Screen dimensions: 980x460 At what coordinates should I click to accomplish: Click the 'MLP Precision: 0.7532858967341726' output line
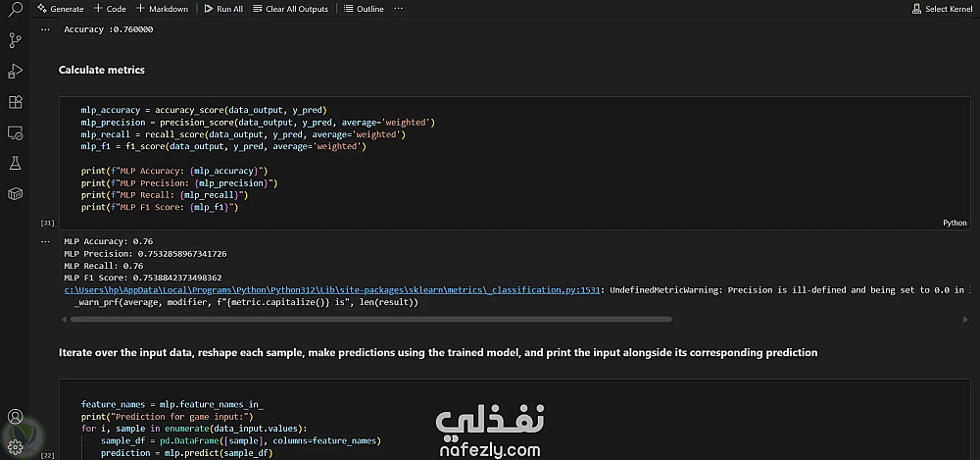(145, 253)
